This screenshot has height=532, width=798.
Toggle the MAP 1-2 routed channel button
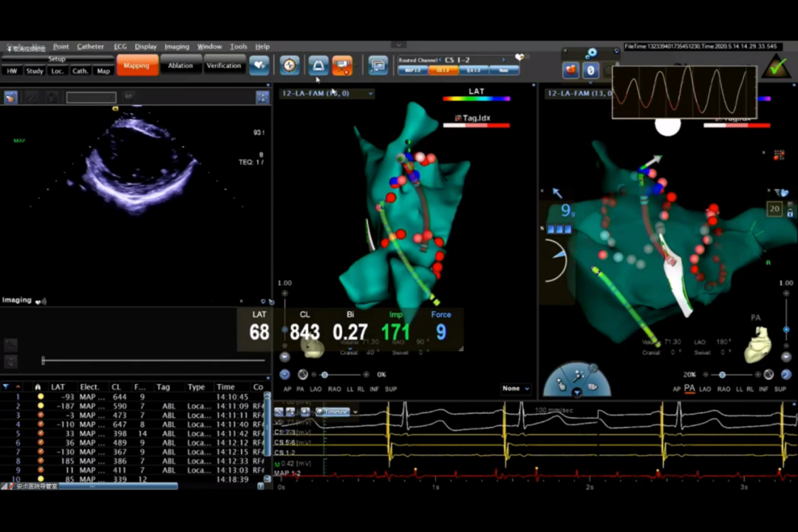click(412, 70)
